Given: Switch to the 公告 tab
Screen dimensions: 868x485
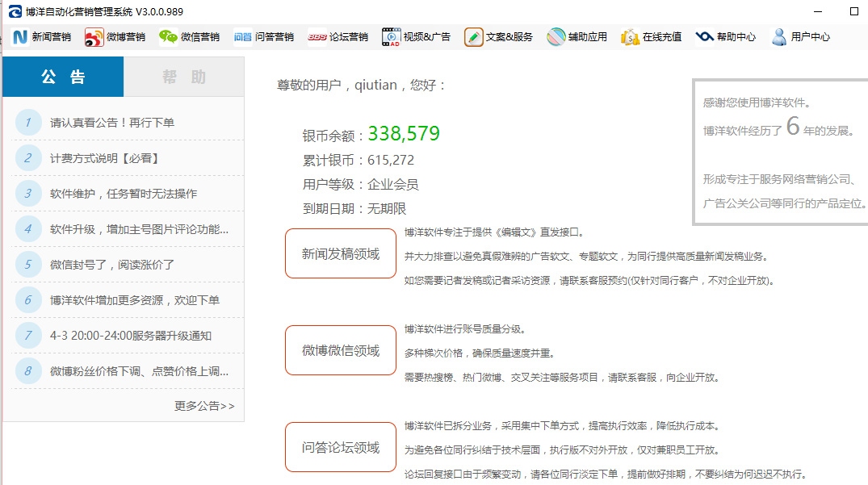Looking at the screenshot, I should click(x=63, y=77).
